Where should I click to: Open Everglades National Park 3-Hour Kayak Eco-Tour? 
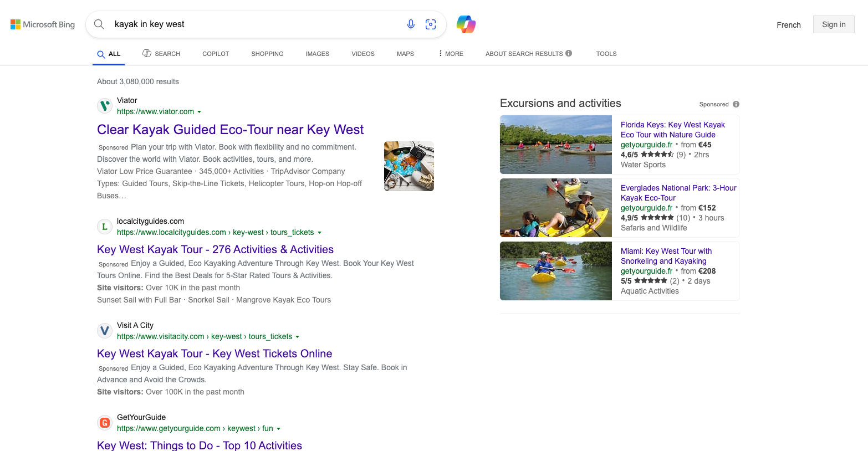(x=678, y=193)
